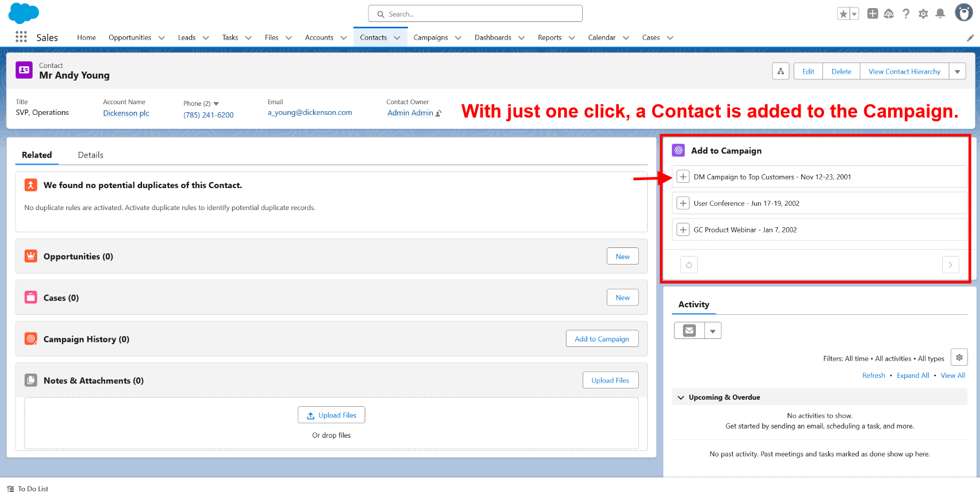Image resolution: width=980 pixels, height=497 pixels.
Task: Open user profile avatar
Action: [x=964, y=12]
